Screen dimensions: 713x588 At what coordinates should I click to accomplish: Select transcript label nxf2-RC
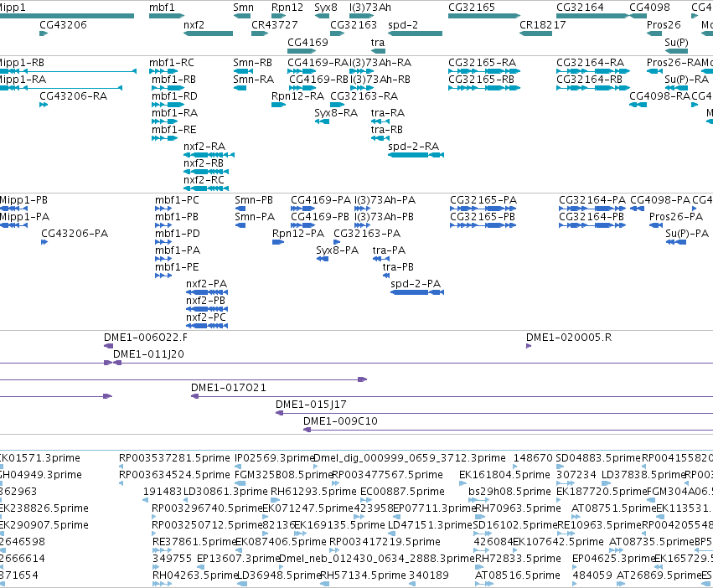(x=204, y=180)
